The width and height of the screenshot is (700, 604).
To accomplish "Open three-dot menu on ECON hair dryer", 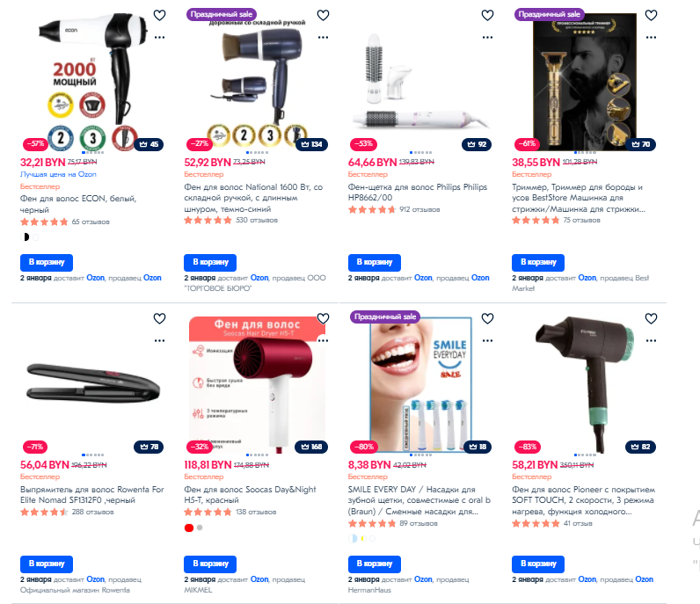I will (159, 38).
